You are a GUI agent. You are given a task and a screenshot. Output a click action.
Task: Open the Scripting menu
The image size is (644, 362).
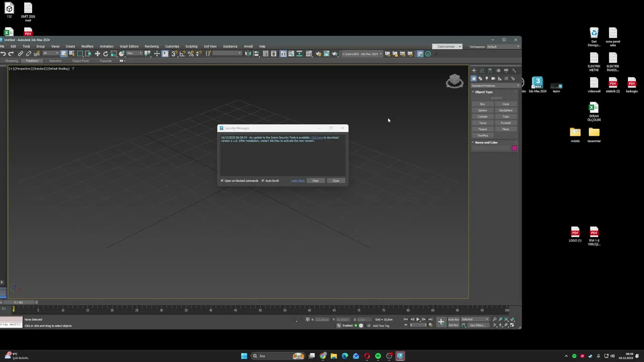(191, 46)
